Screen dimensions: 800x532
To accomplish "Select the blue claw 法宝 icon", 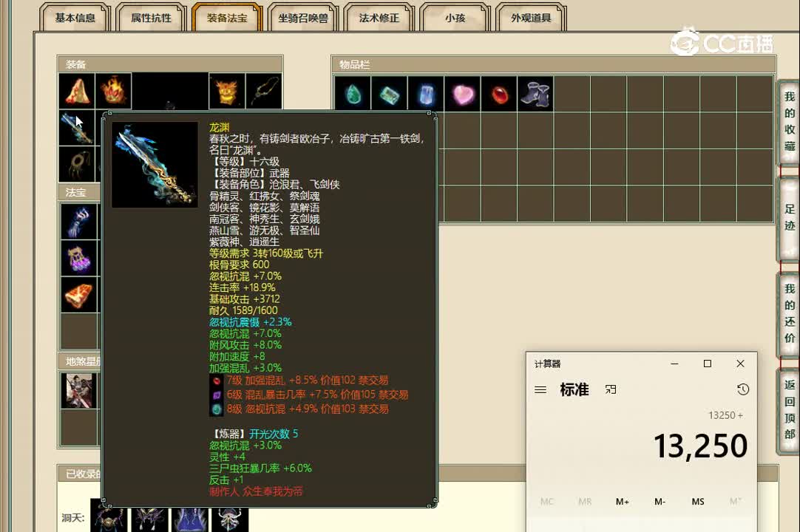I will pyautogui.click(x=79, y=222).
